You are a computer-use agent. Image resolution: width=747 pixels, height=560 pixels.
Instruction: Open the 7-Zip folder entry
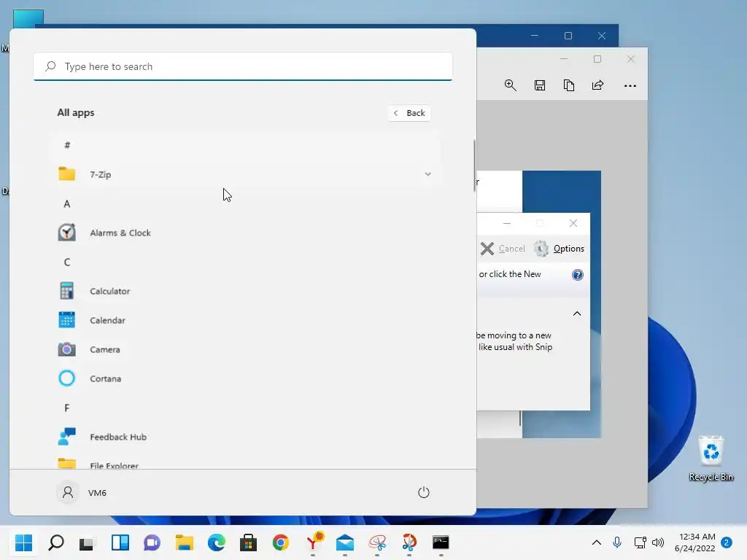[244, 174]
